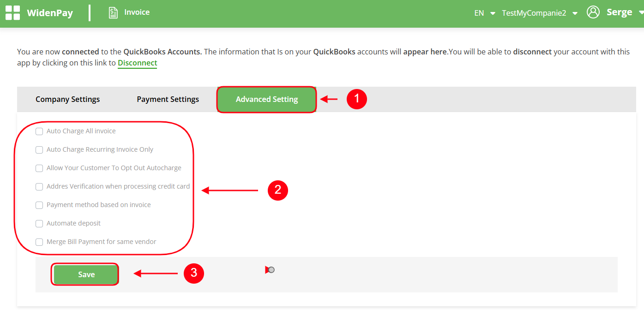Enable Auto Charge All invoice checkbox
Screen dimensions: 644x315
click(39, 131)
